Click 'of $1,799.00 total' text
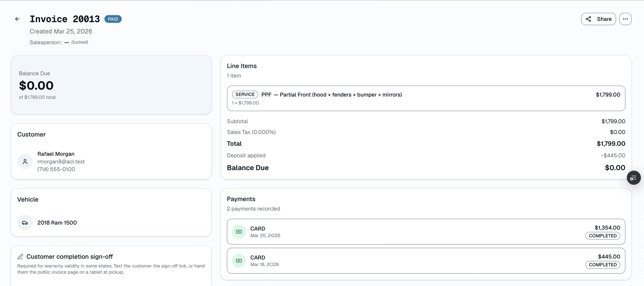 click(37, 97)
